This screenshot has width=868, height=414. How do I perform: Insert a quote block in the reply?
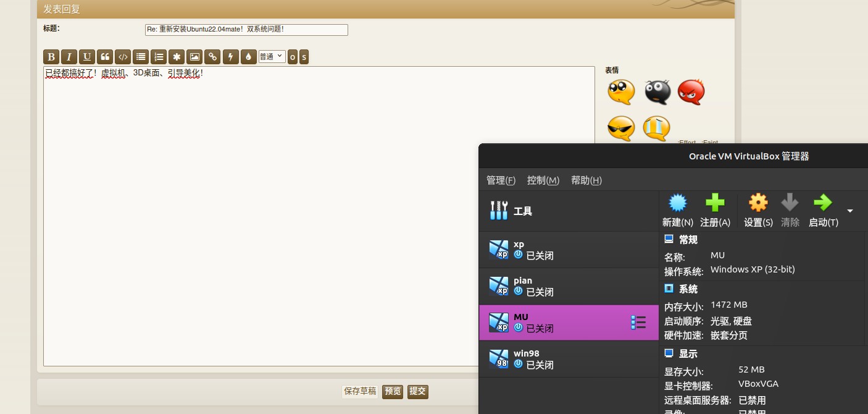[105, 57]
